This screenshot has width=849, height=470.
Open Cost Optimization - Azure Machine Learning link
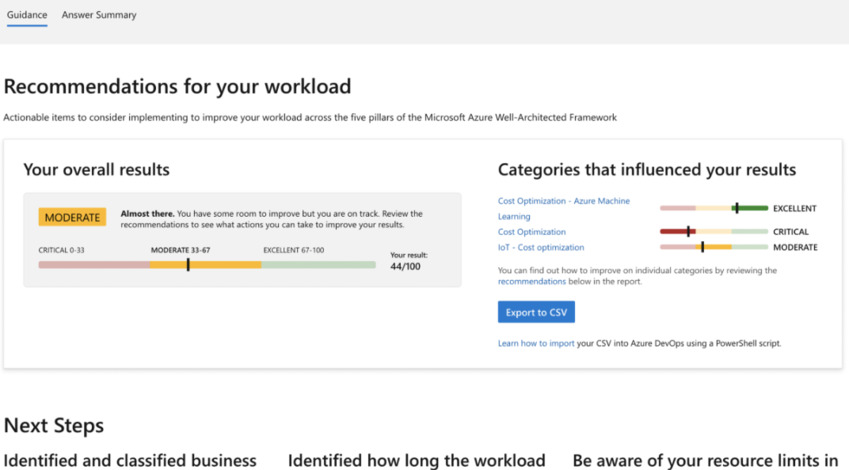pyautogui.click(x=564, y=201)
